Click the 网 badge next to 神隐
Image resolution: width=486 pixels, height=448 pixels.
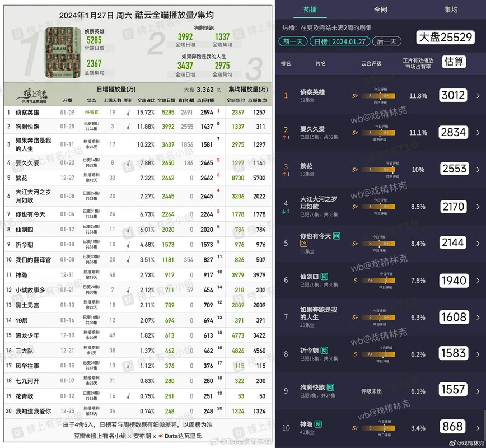pyautogui.click(x=318, y=424)
